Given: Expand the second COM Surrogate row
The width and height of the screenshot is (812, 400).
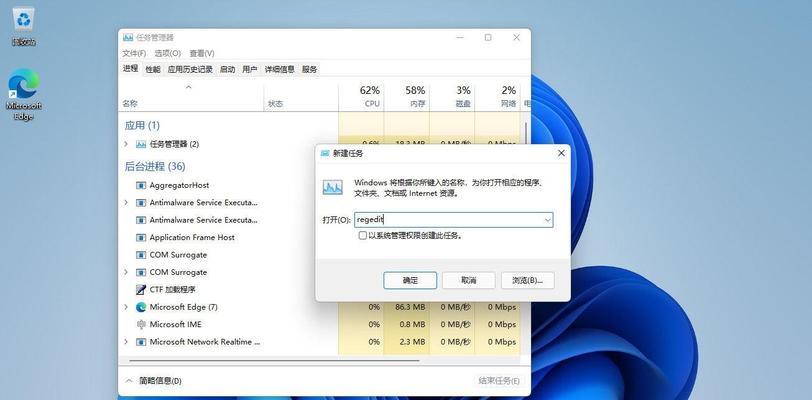Looking at the screenshot, I should coord(126,272).
